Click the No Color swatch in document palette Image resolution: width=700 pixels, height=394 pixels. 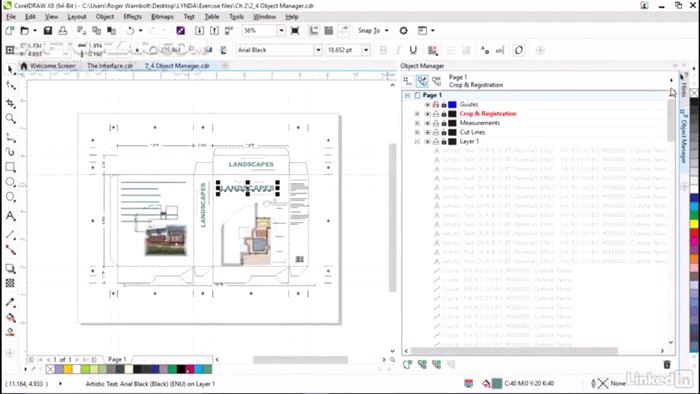(x=50, y=369)
